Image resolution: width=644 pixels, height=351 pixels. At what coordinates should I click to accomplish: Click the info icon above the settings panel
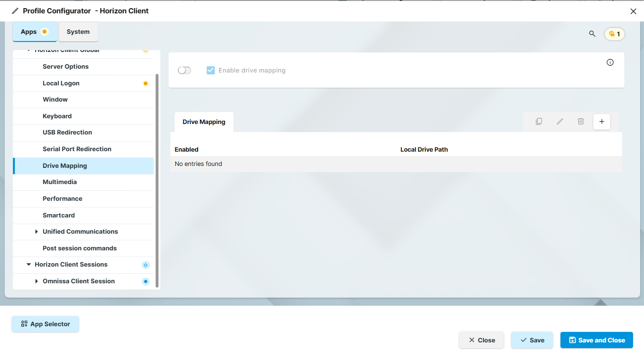pos(610,62)
